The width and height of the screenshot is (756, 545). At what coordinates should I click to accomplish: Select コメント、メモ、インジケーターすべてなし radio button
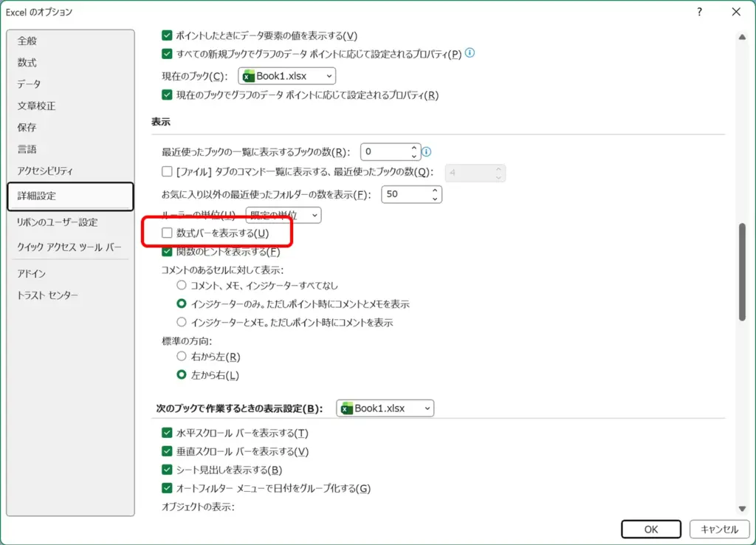[182, 285]
